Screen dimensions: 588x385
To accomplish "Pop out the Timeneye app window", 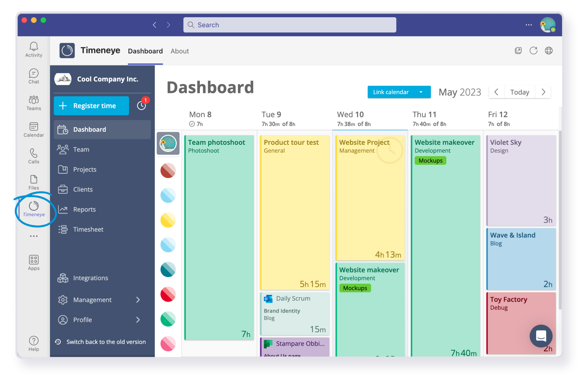I will click(x=518, y=51).
